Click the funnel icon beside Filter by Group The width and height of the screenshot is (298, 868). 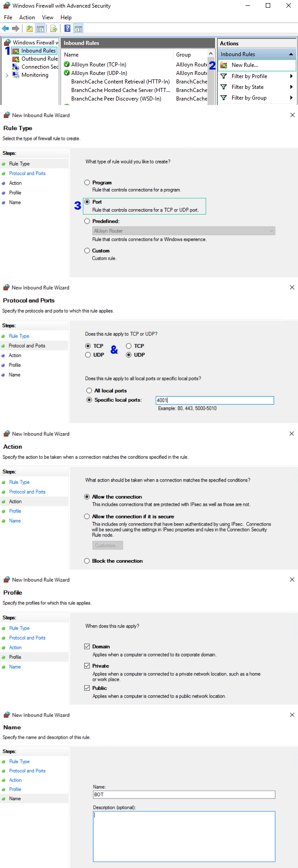pyautogui.click(x=224, y=98)
